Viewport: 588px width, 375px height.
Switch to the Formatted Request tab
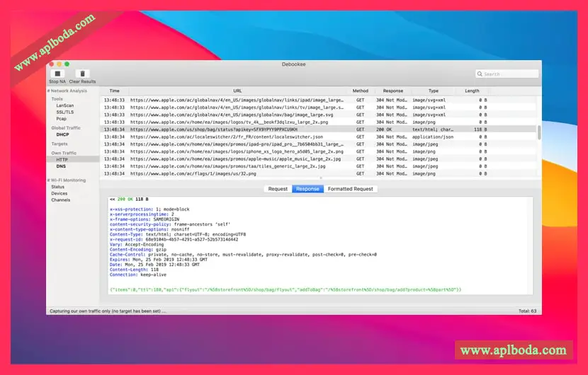point(350,189)
